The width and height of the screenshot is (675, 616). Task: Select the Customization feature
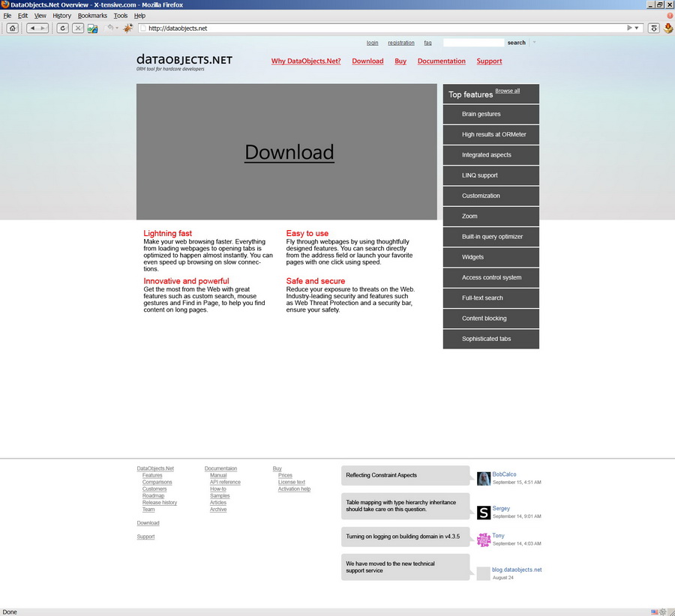[490, 196]
